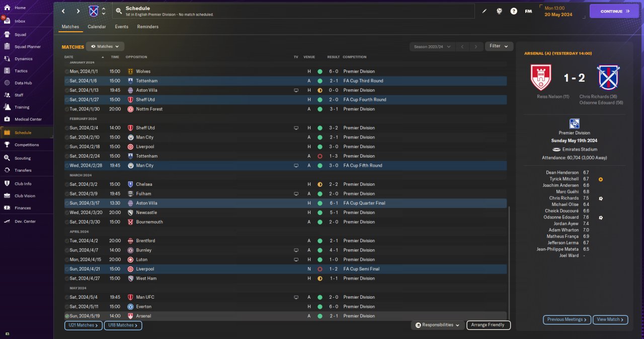Click the Continue button
The height and width of the screenshot is (339, 644).
(614, 11)
